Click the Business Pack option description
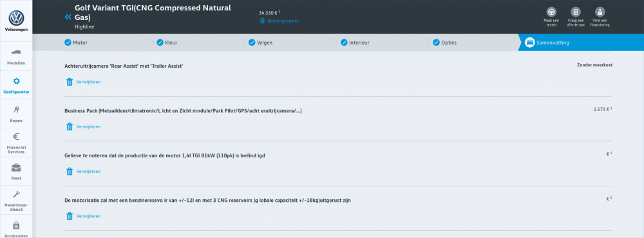Viewport: 644px width, 238px height. tap(183, 111)
